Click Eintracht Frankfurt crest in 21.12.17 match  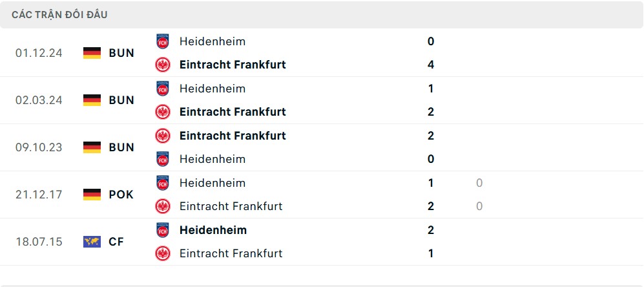click(163, 206)
